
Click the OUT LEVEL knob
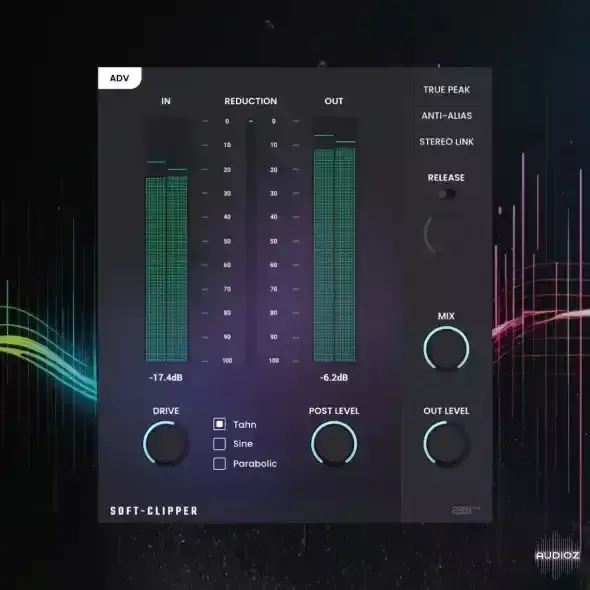(446, 444)
